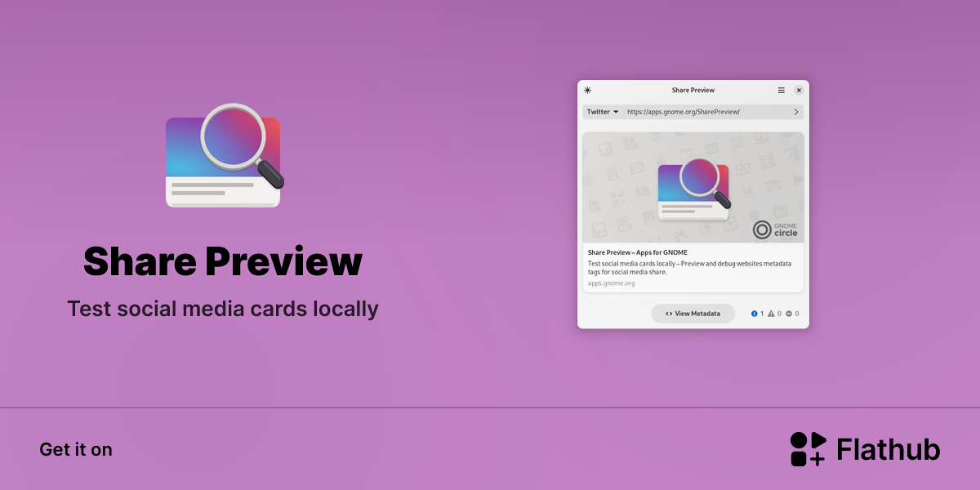Click the blue info count indicator
Viewport: 980px width, 490px height.
pos(757,314)
